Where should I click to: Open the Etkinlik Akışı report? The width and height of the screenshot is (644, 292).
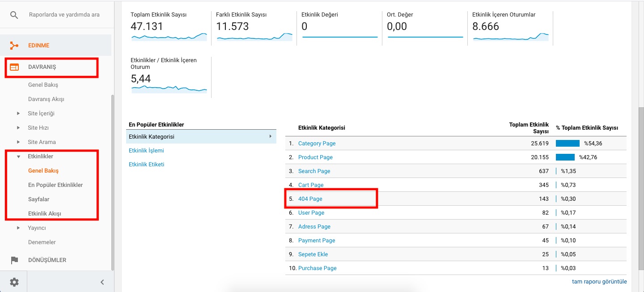tap(44, 214)
